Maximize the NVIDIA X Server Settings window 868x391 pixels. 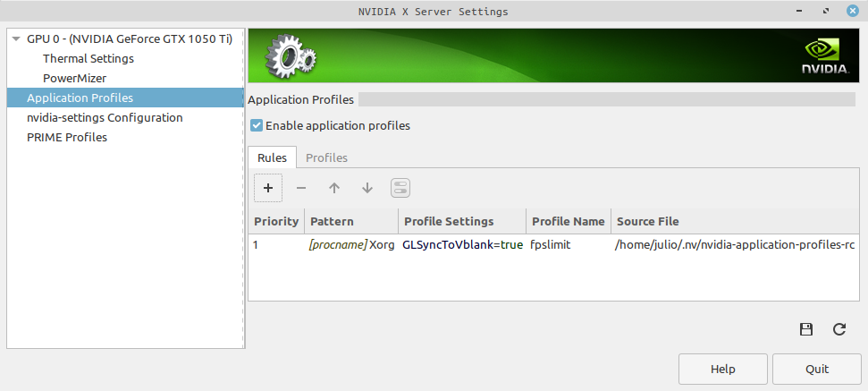coord(826,11)
